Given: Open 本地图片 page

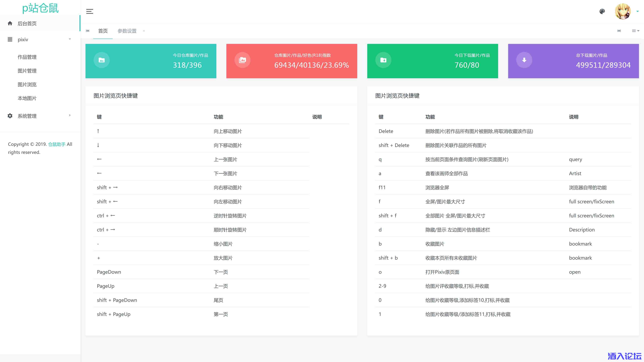Looking at the screenshot, I should coord(27,98).
